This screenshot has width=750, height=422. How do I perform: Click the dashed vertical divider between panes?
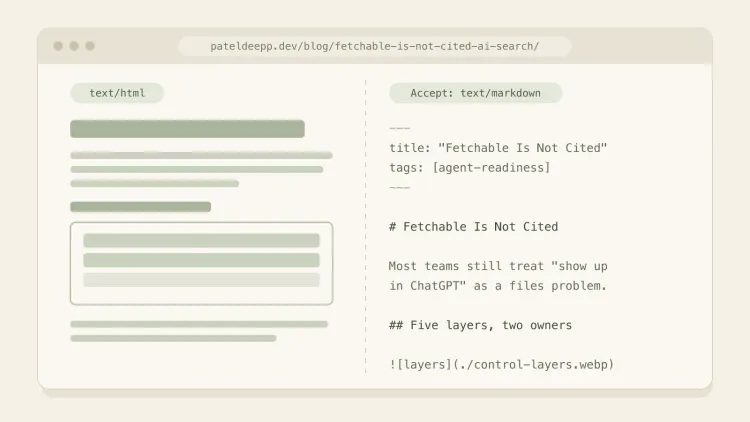366,227
